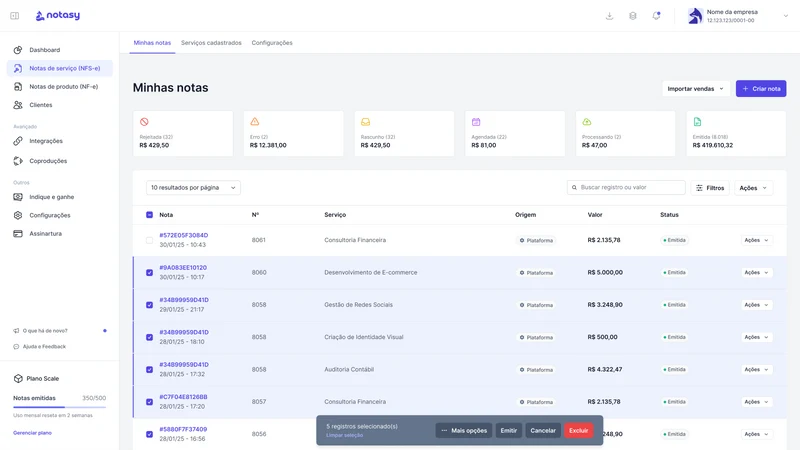This screenshot has height=450, width=800.
Task: Click the Processando cloud icon
Action: [587, 122]
